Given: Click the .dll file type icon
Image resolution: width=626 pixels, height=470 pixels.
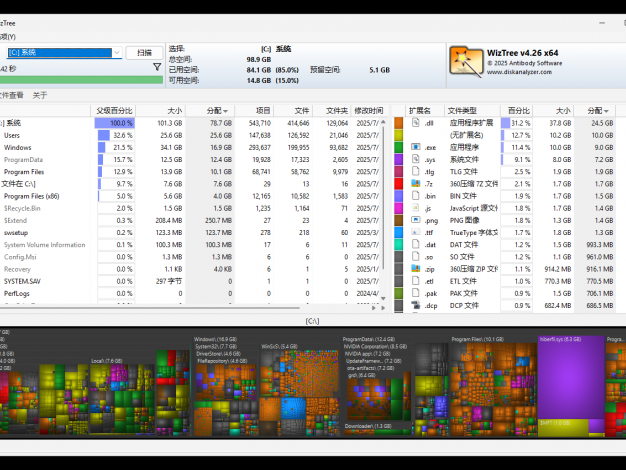Looking at the screenshot, I should pyautogui.click(x=416, y=123).
